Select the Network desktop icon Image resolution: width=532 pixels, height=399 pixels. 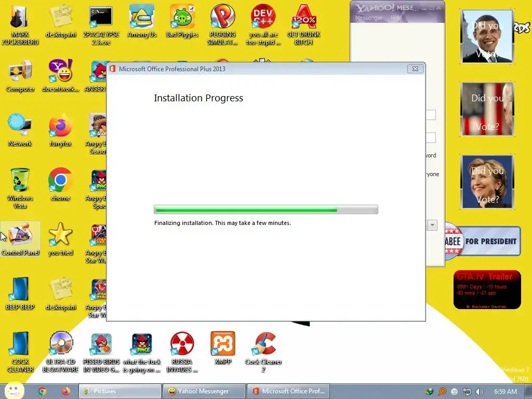click(20, 130)
